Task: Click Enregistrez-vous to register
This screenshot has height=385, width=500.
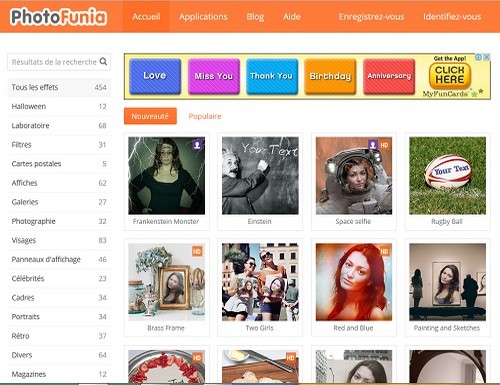Action: click(x=371, y=17)
